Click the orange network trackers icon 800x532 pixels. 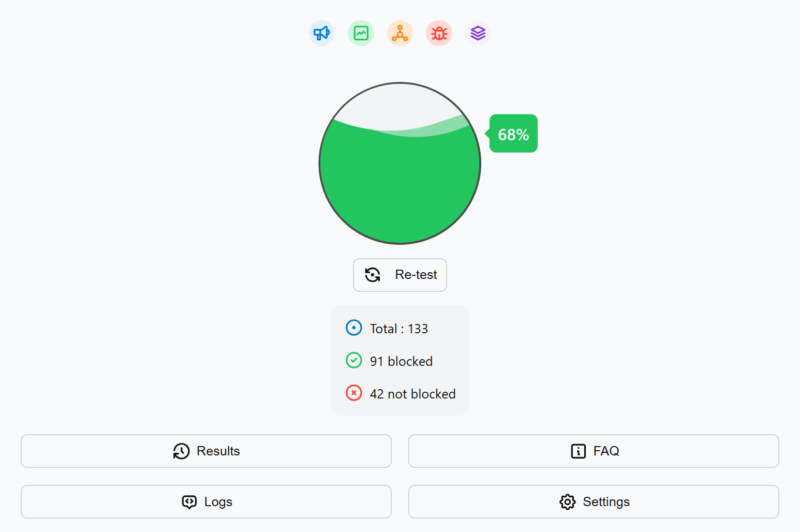pyautogui.click(x=400, y=34)
